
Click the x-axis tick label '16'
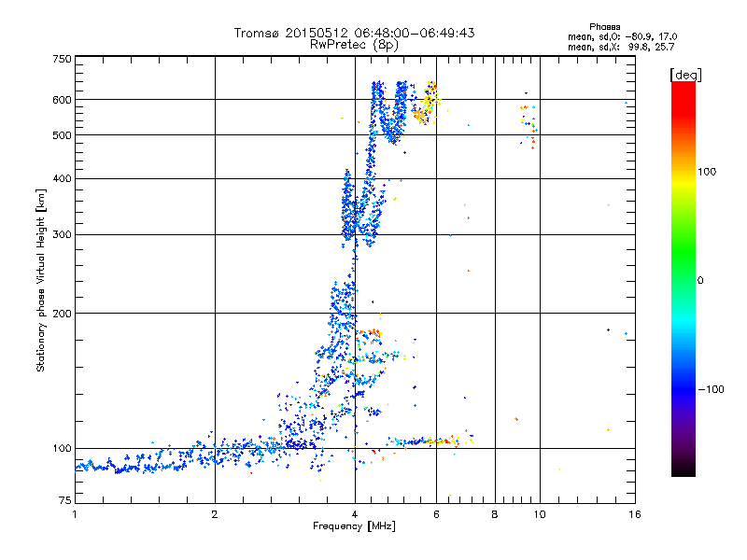pos(635,514)
